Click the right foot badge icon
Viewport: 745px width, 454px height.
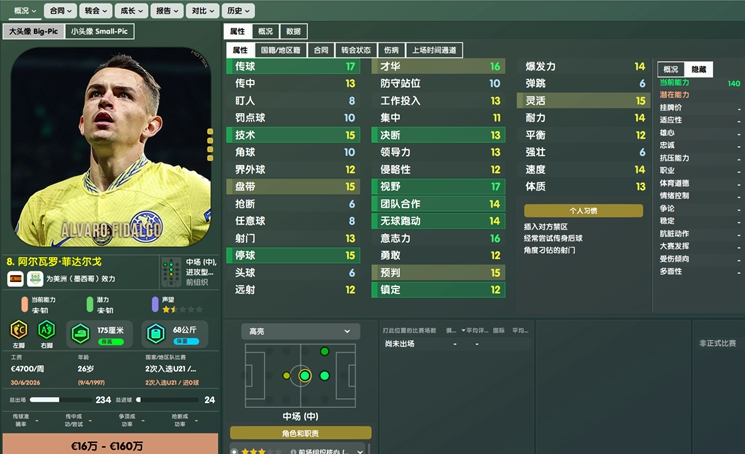tap(47, 329)
